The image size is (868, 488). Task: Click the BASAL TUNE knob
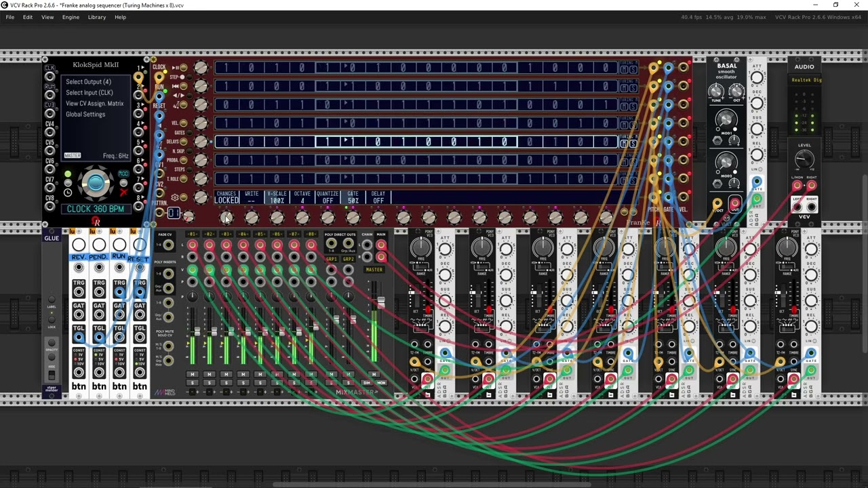[x=716, y=91]
